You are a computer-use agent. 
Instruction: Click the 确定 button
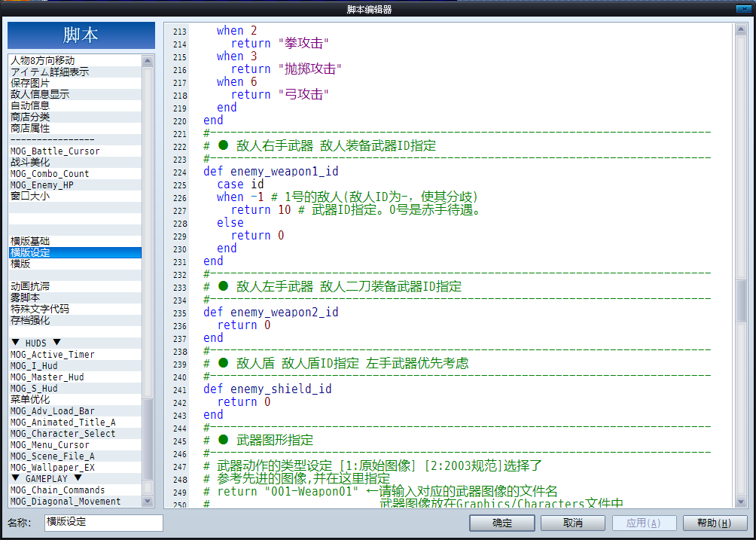[502, 523]
